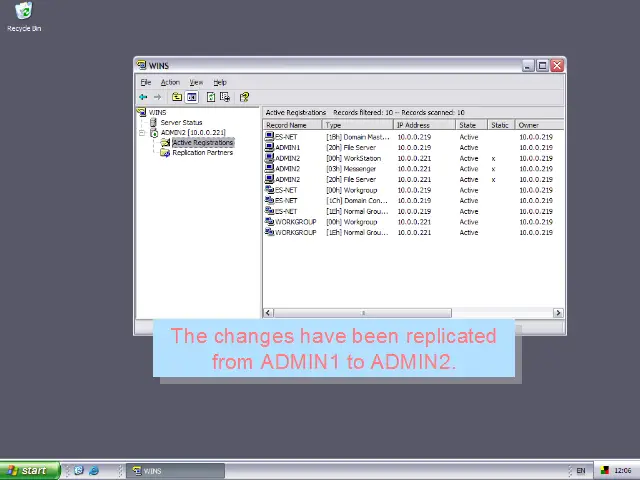This screenshot has width=640, height=480.
Task: Click the WINS taskbar button
Action: click(x=176, y=471)
